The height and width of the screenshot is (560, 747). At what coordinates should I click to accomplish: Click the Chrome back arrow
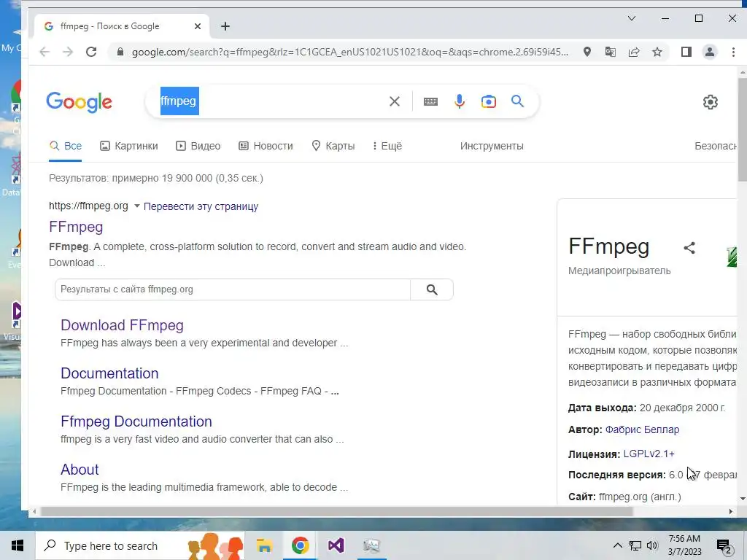click(44, 52)
